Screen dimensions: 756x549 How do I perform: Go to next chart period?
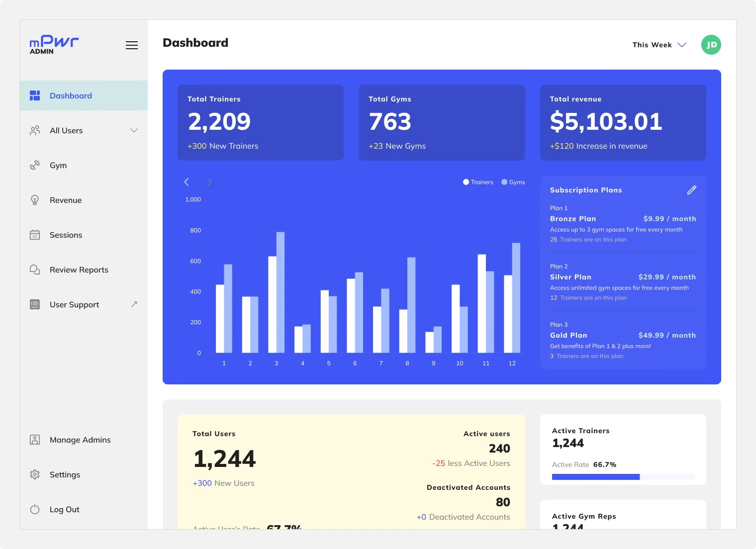pos(209,182)
